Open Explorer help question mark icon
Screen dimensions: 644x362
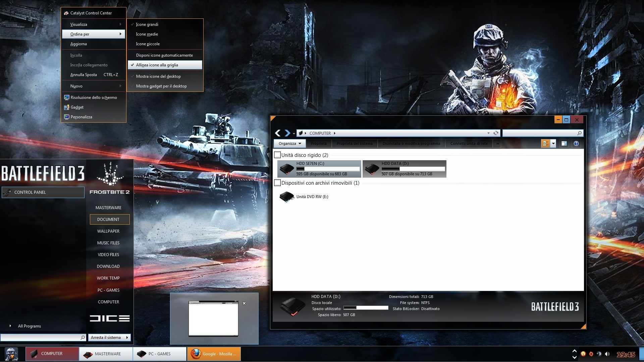click(576, 143)
